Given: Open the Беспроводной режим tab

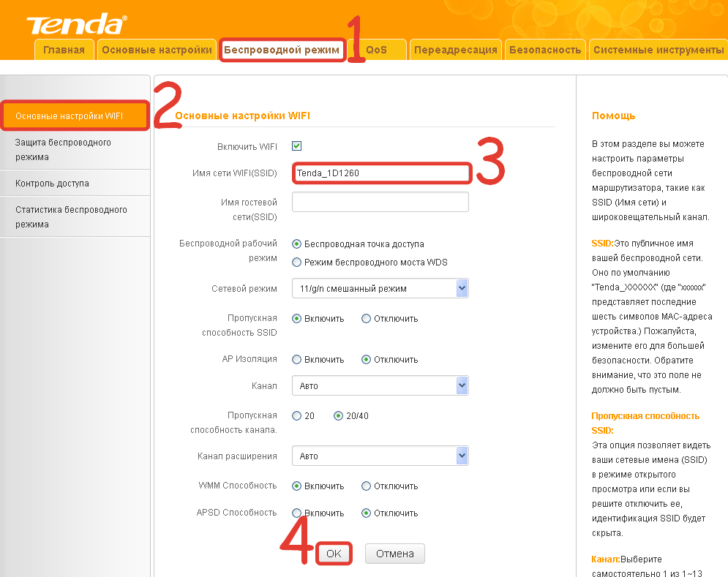Looking at the screenshot, I should [x=282, y=50].
